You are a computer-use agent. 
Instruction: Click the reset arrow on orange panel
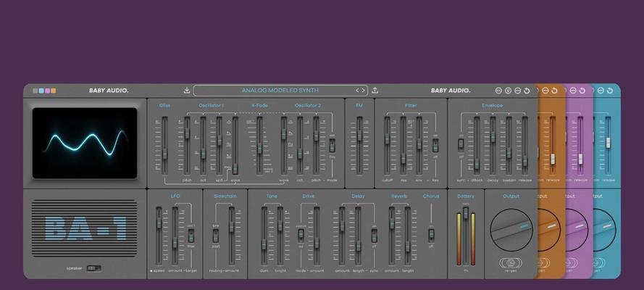[x=554, y=91]
